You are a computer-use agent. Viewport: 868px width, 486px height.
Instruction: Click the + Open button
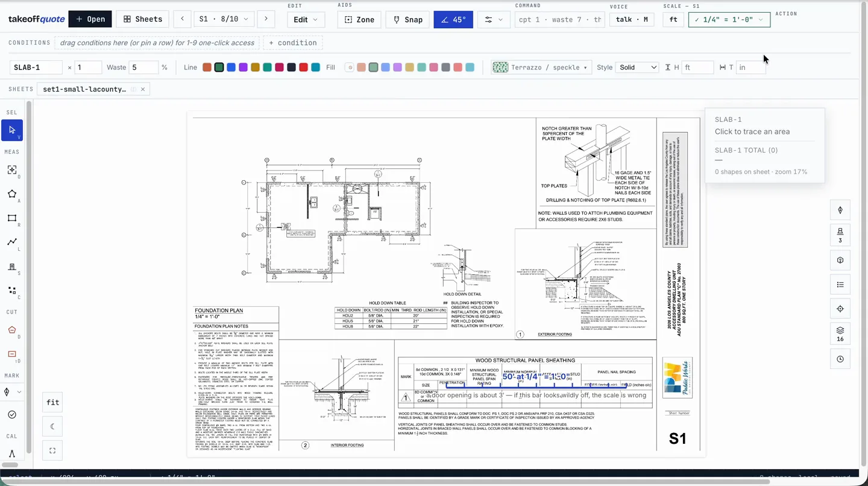[x=90, y=19]
